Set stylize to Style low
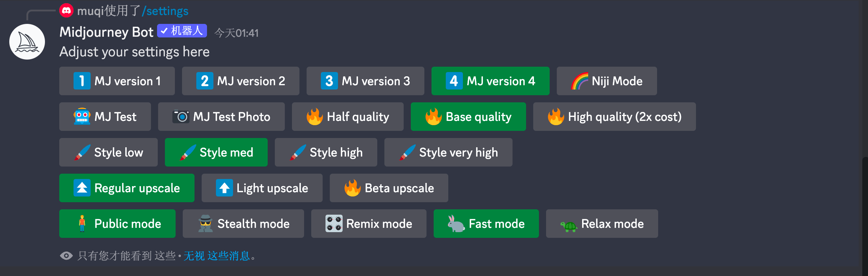 coord(108,152)
